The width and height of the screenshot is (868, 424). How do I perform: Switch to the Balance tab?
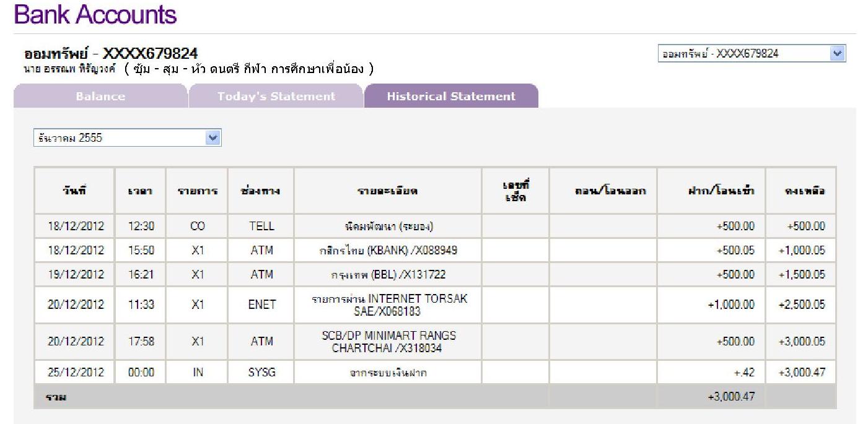tap(100, 97)
